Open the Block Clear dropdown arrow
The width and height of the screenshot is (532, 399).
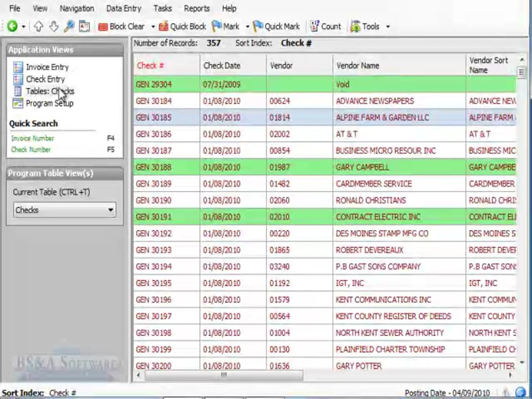click(x=153, y=27)
